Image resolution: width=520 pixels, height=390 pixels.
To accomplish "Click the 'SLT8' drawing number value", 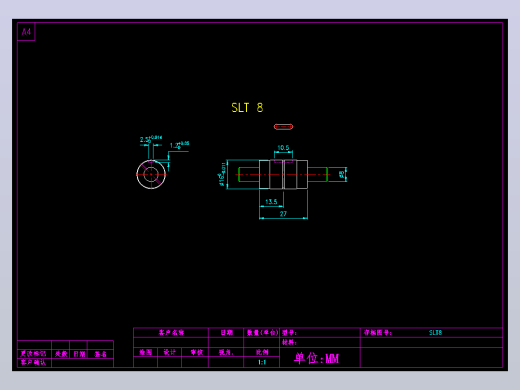I will (x=435, y=333).
